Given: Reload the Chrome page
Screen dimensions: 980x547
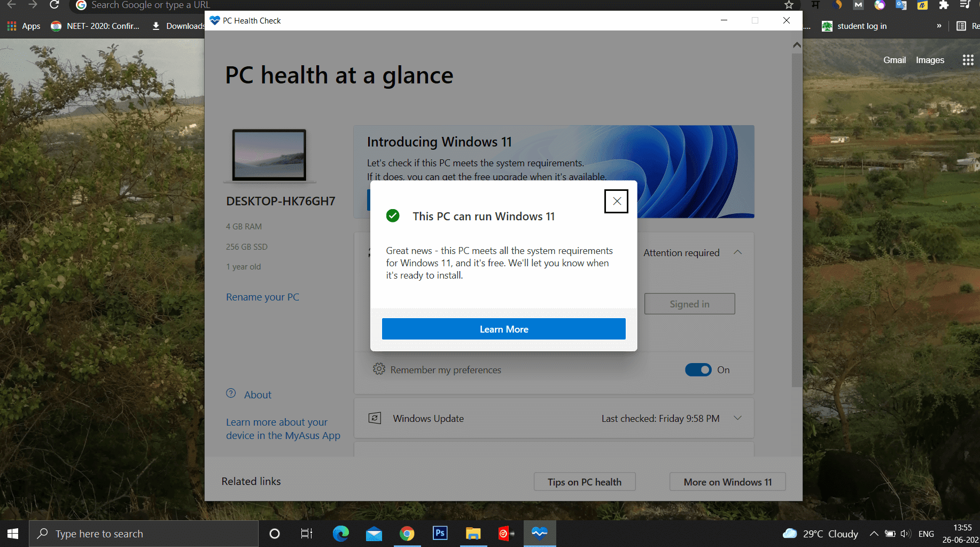Looking at the screenshot, I should coord(54,5).
